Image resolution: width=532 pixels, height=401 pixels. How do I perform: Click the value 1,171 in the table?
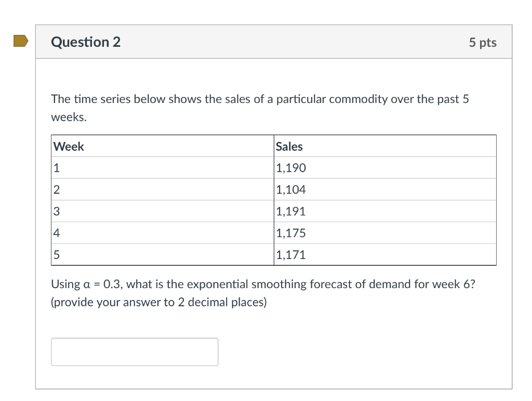point(290,254)
